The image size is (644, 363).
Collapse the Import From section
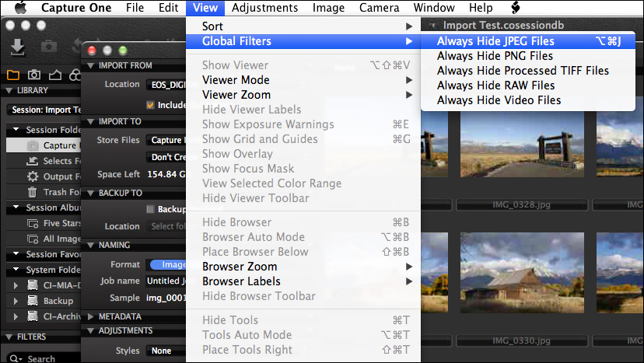[91, 66]
